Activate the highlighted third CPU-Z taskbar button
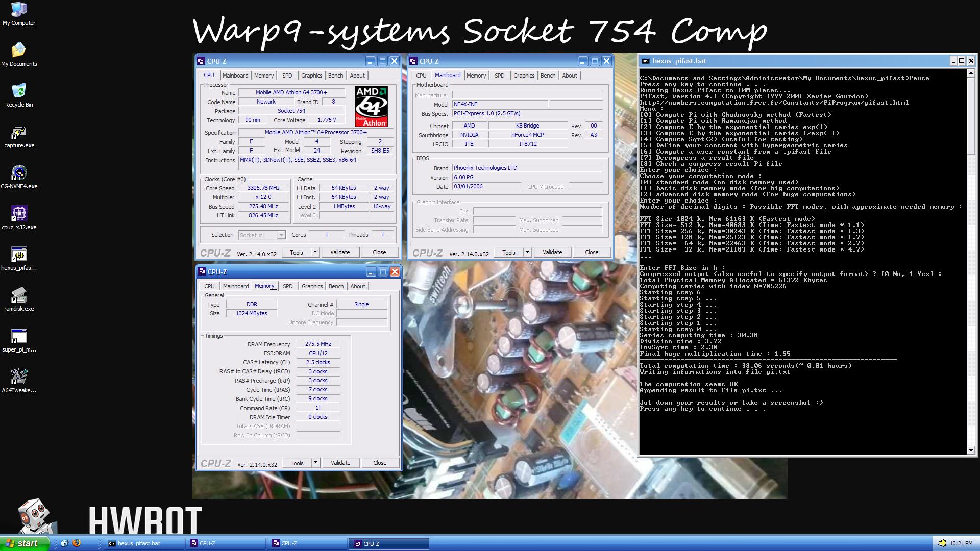 (x=389, y=543)
